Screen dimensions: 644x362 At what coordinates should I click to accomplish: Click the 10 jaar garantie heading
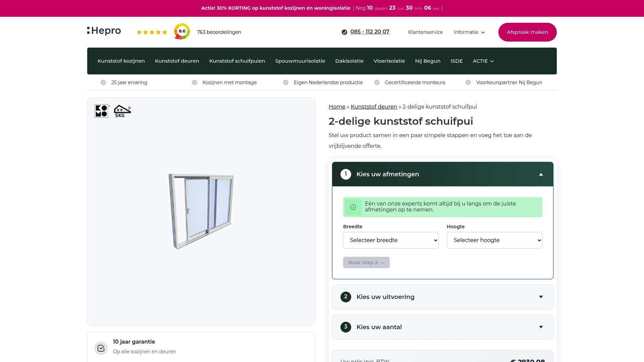(x=134, y=342)
